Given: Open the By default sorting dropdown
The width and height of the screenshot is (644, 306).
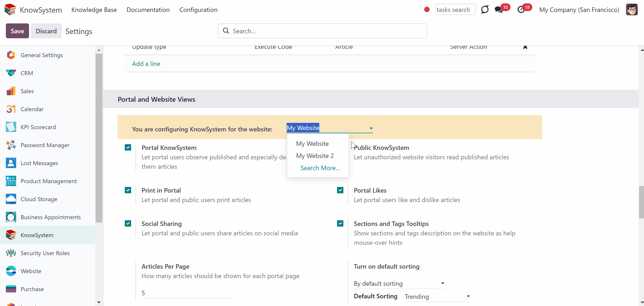Looking at the screenshot, I should (x=399, y=283).
